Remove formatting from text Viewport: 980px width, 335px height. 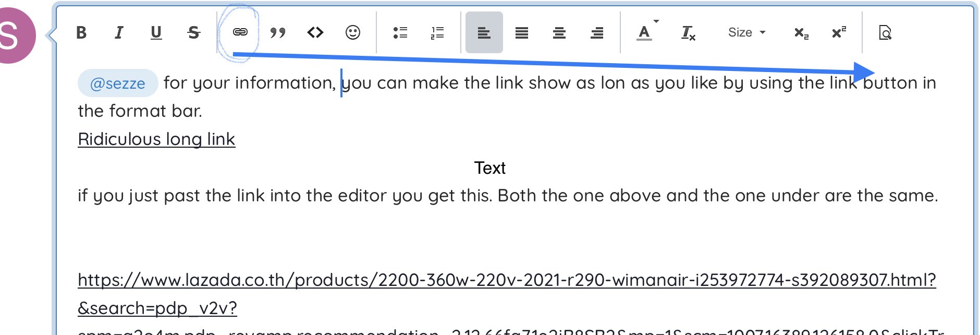click(x=688, y=33)
